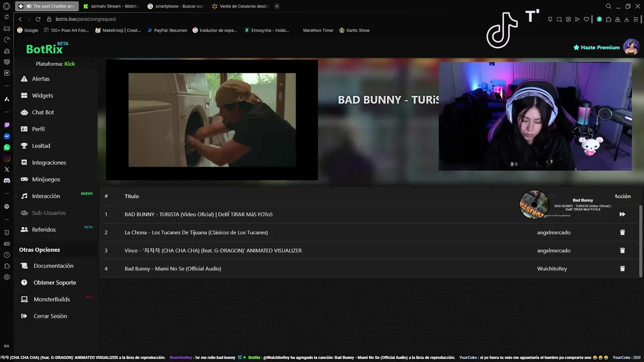644x362 pixels.
Task: Switch to smartphone Google search tab
Action: pos(175,6)
